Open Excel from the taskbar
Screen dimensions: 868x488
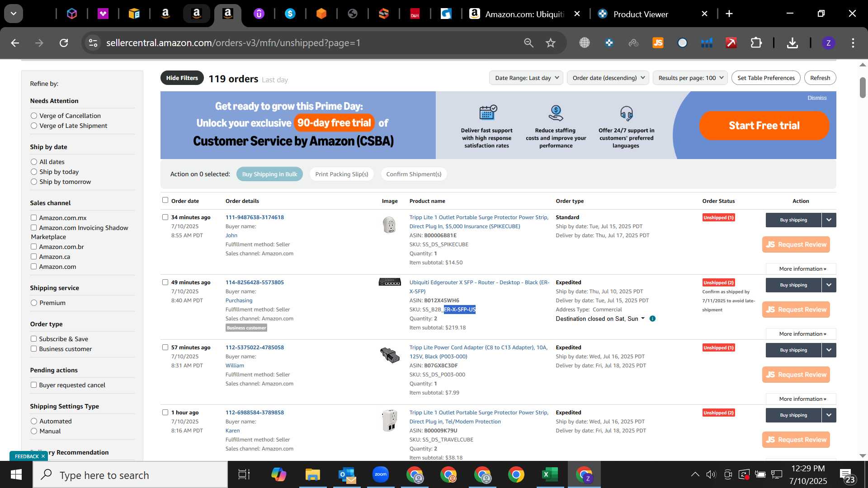(x=550, y=475)
